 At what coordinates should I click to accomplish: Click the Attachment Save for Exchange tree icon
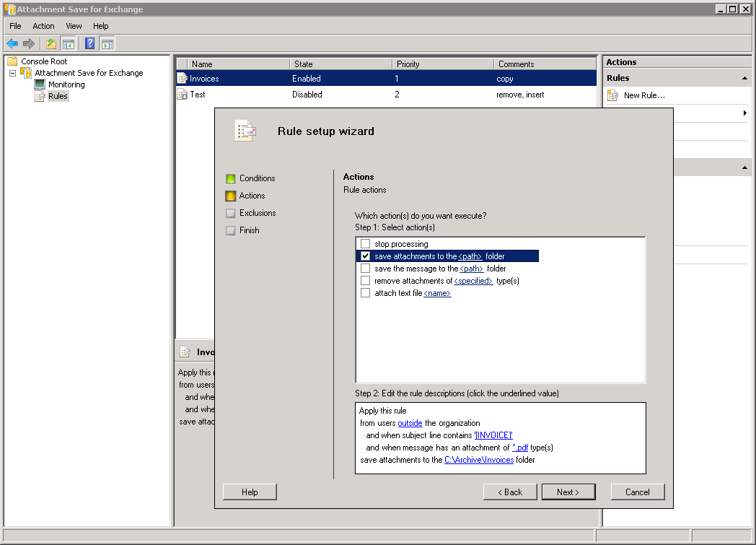click(x=26, y=73)
